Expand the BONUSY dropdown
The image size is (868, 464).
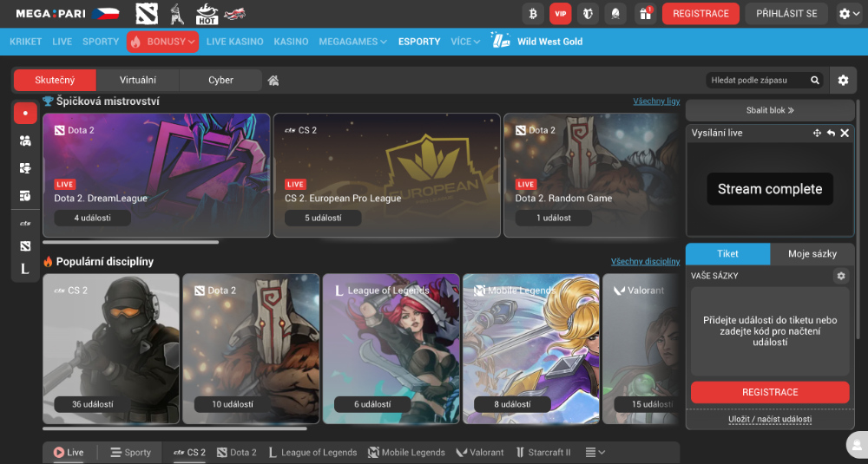coord(163,42)
